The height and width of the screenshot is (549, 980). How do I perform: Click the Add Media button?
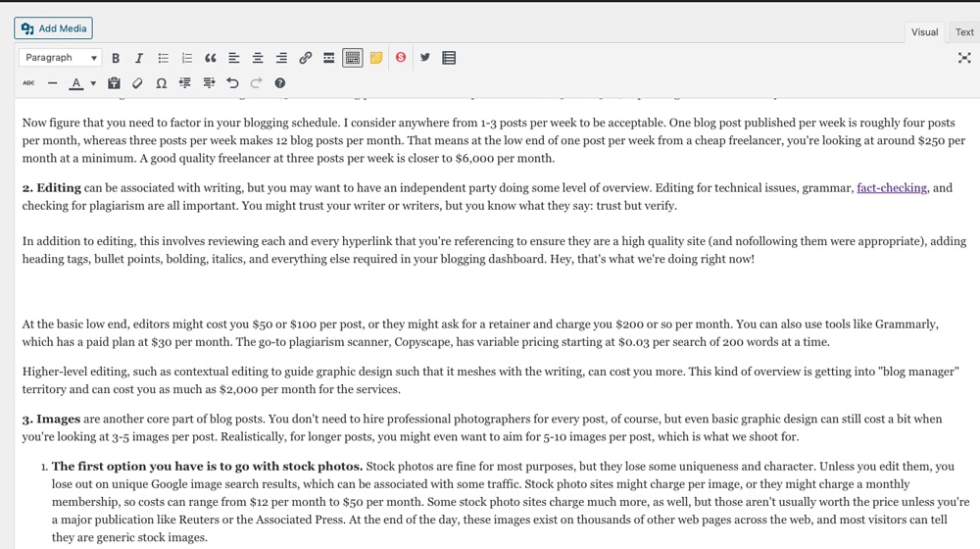(54, 28)
